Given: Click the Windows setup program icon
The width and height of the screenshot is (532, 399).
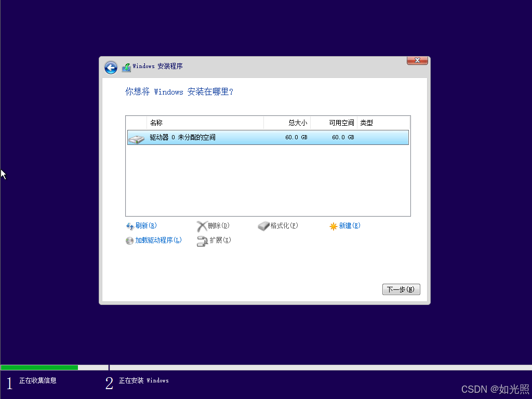Looking at the screenshot, I should 126,67.
